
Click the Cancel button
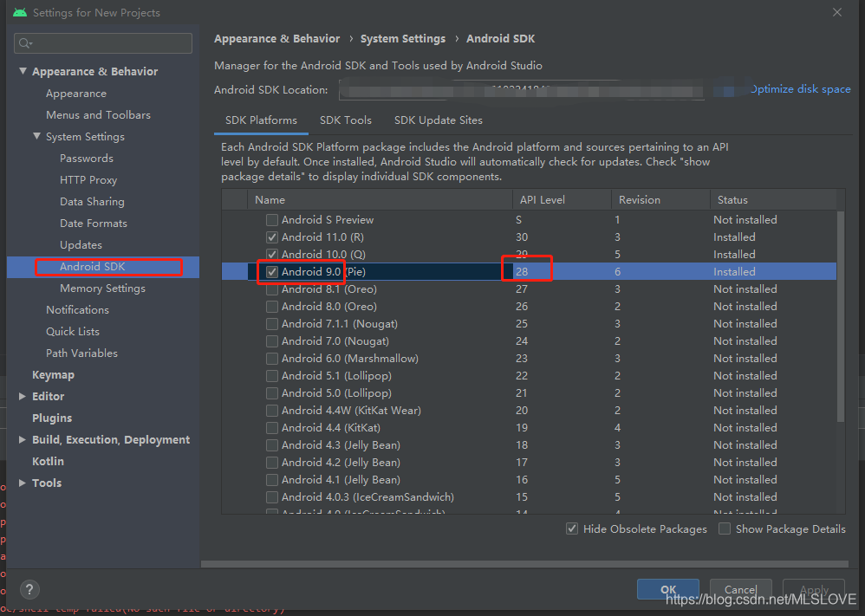pos(740,589)
